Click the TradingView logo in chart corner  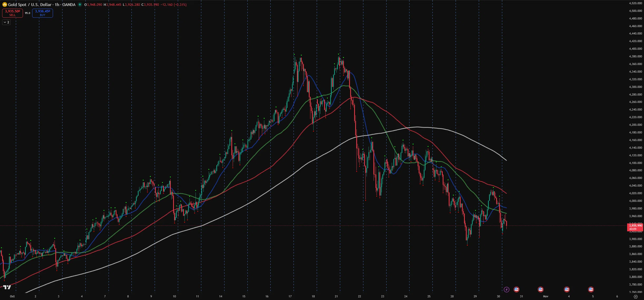(x=7, y=287)
